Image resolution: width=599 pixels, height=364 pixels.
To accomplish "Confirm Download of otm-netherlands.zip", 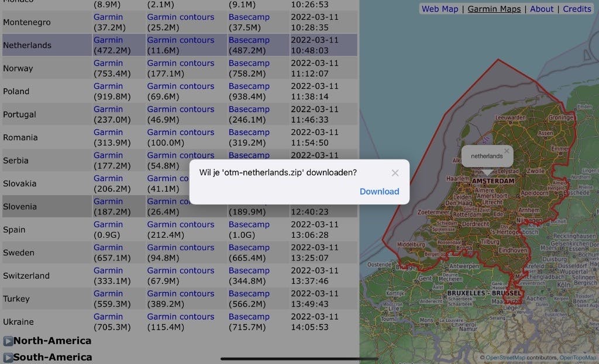I will [379, 192].
